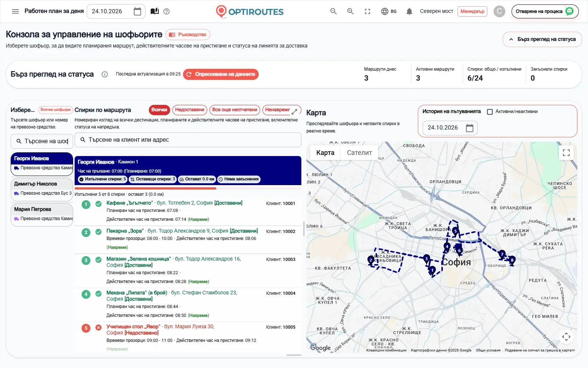Select driver Мария Петрова
588x368 pixels.
coord(42,215)
